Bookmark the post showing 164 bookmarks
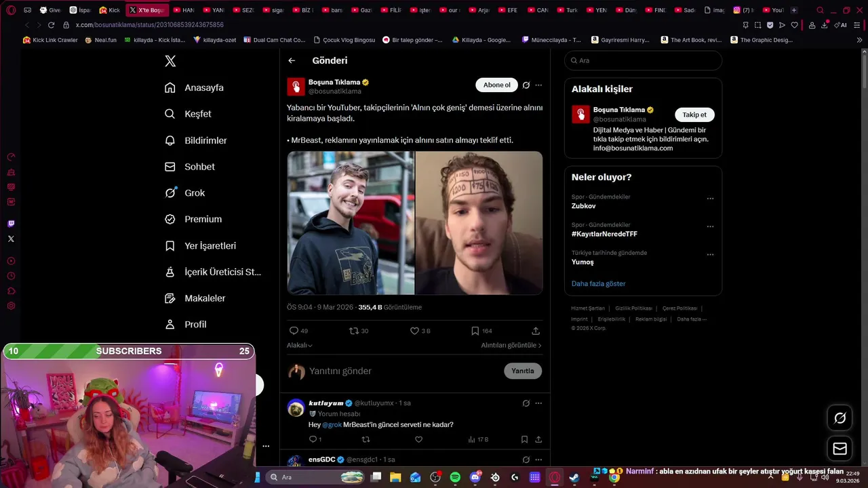Viewport: 868px width, 488px height. [481, 331]
